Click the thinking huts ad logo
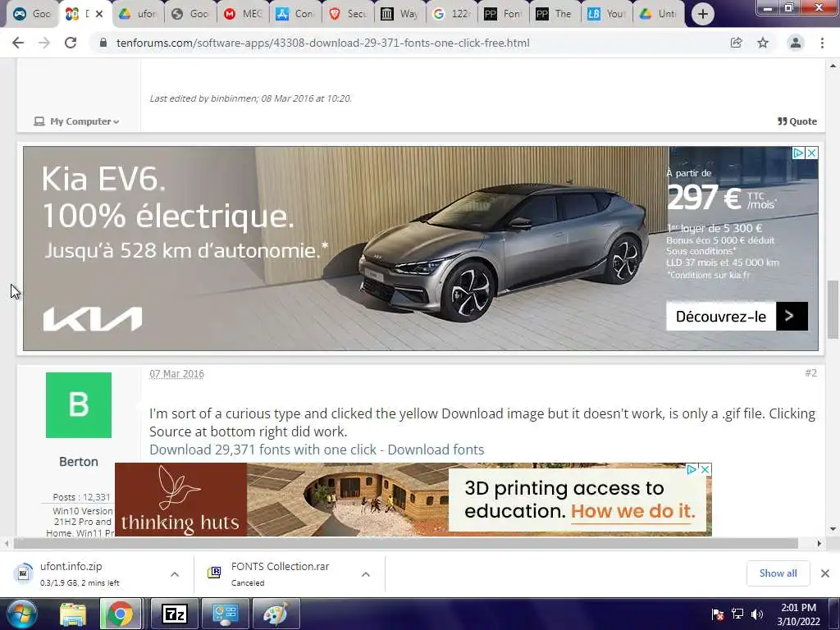Viewport: 840px width, 630px height. [180, 500]
